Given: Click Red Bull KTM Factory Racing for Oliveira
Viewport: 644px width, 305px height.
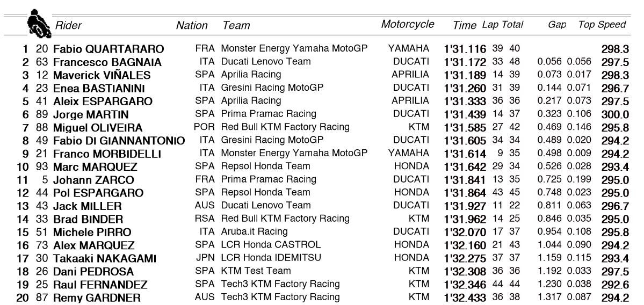Looking at the screenshot, I should (285, 127).
